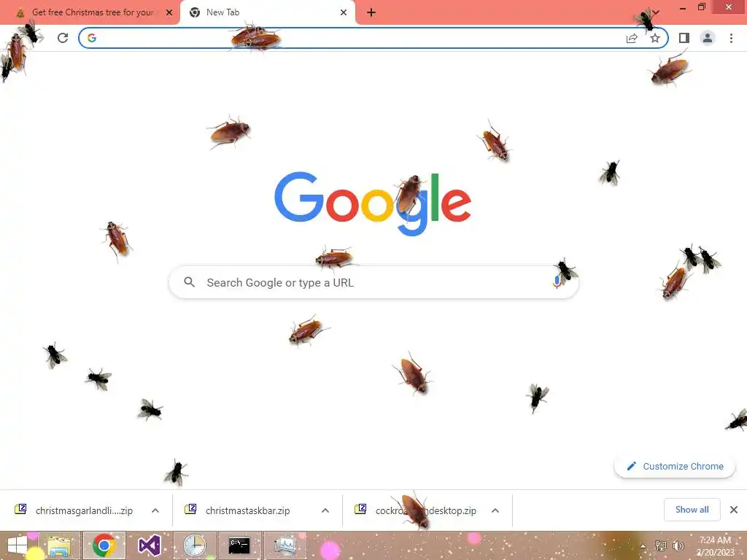Viewport: 747px width, 560px height.
Task: Expand options for christmastaskbar.zip download
Action: pyautogui.click(x=325, y=510)
